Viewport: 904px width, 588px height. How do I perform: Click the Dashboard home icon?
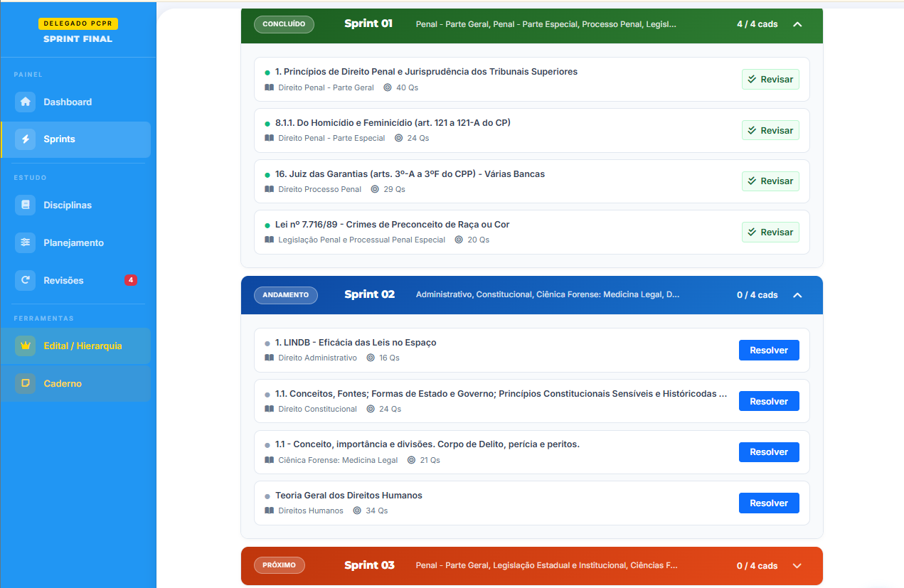click(x=26, y=102)
